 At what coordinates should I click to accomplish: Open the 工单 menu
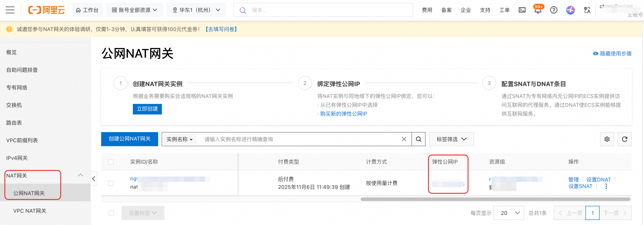pyautogui.click(x=504, y=10)
